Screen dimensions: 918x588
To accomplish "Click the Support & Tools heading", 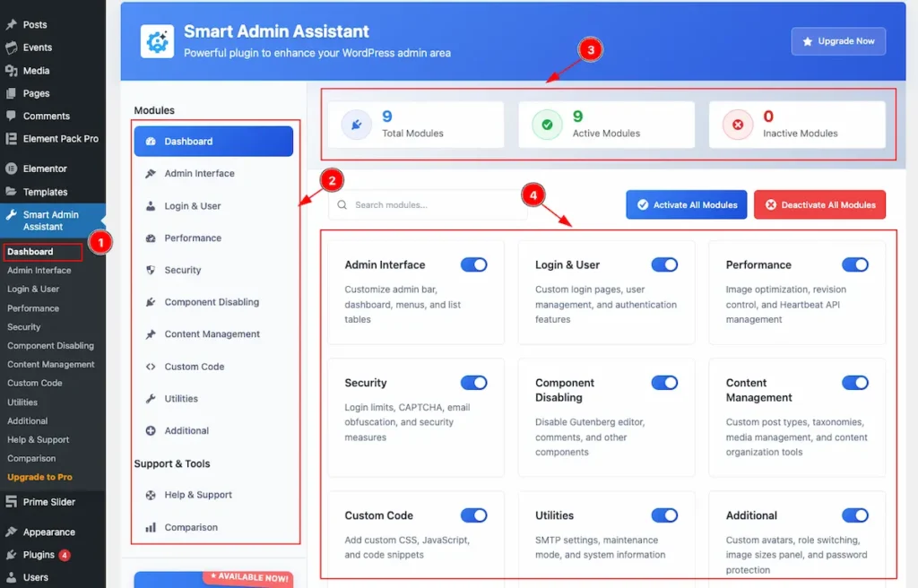I will [x=172, y=463].
